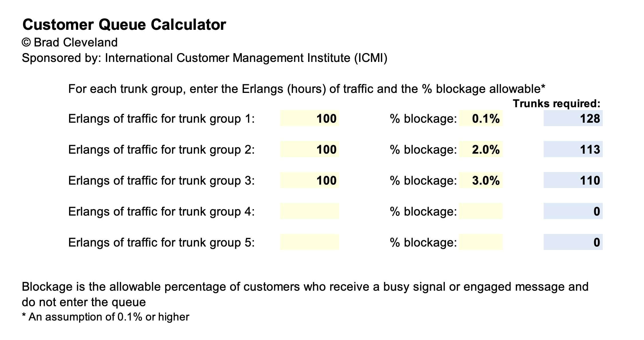The width and height of the screenshot is (644, 340).
Task: Select the 3.0% blockage cell
Action: pos(481,180)
